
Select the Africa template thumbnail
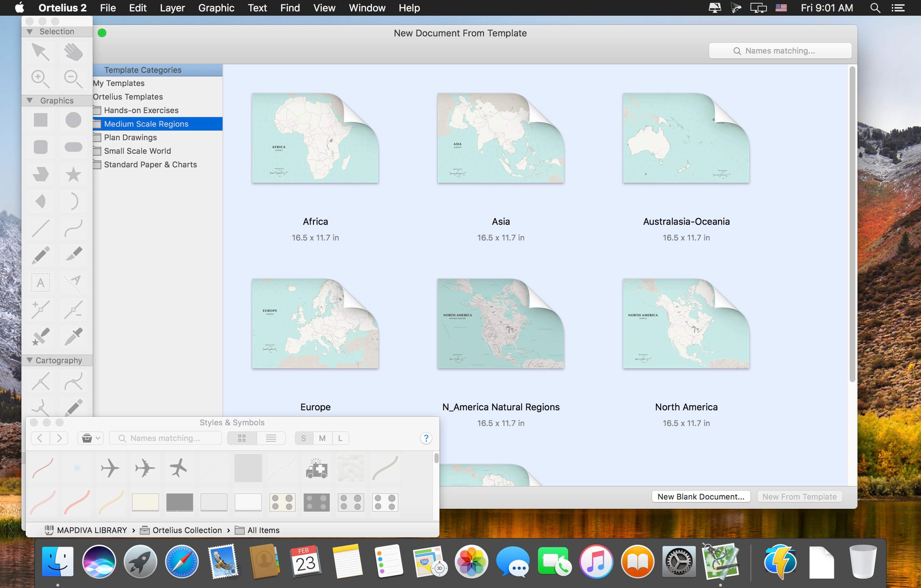315,138
